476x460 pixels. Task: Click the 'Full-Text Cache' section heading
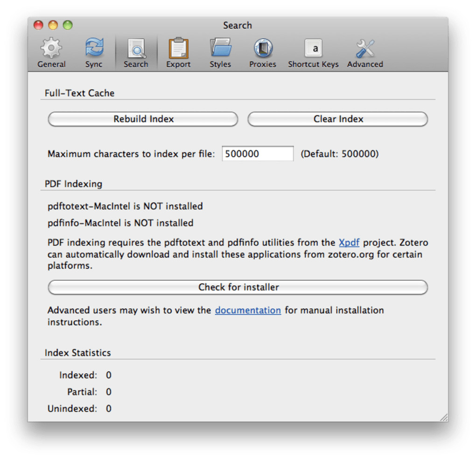point(79,93)
